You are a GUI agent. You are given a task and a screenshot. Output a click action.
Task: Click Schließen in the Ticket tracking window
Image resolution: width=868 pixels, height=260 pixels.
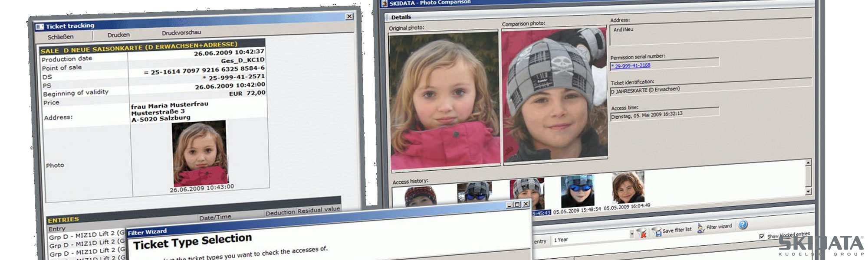60,37
